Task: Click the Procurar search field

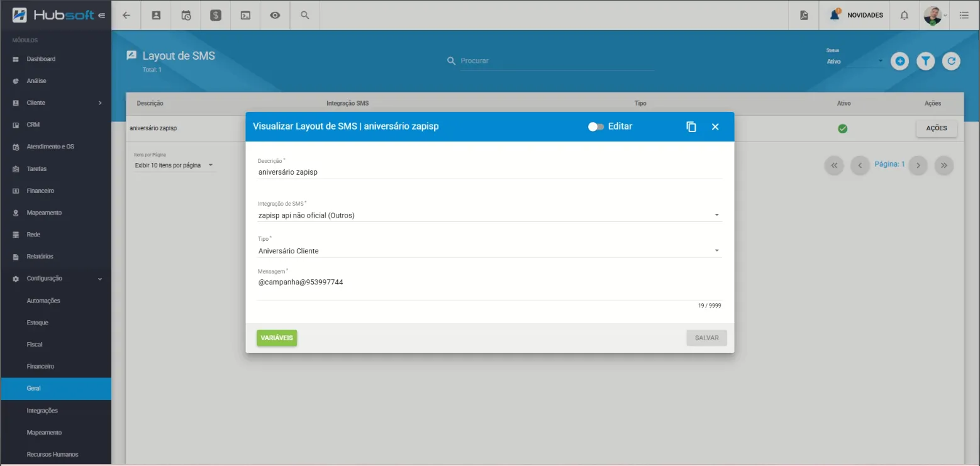Action: 557,61
